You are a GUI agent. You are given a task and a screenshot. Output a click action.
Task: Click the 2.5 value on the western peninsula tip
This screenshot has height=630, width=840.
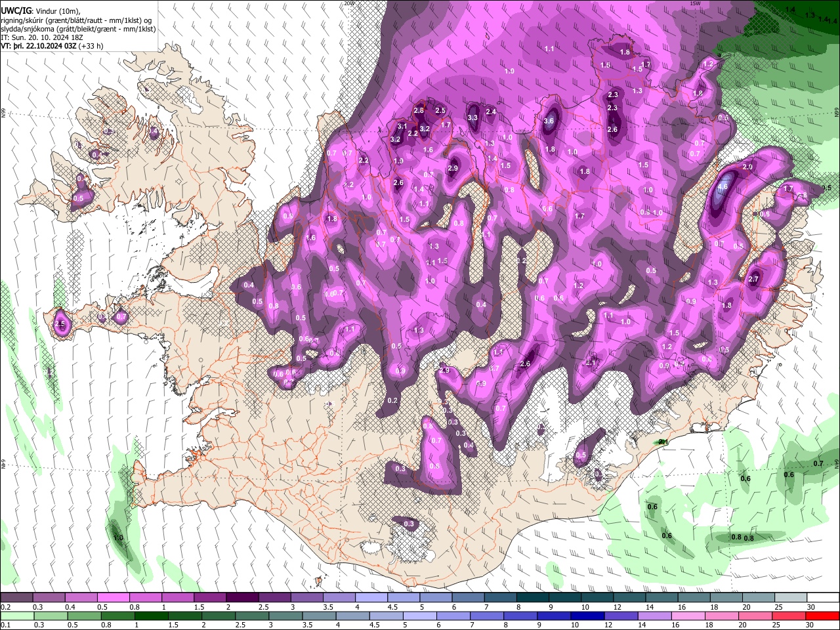(x=61, y=324)
